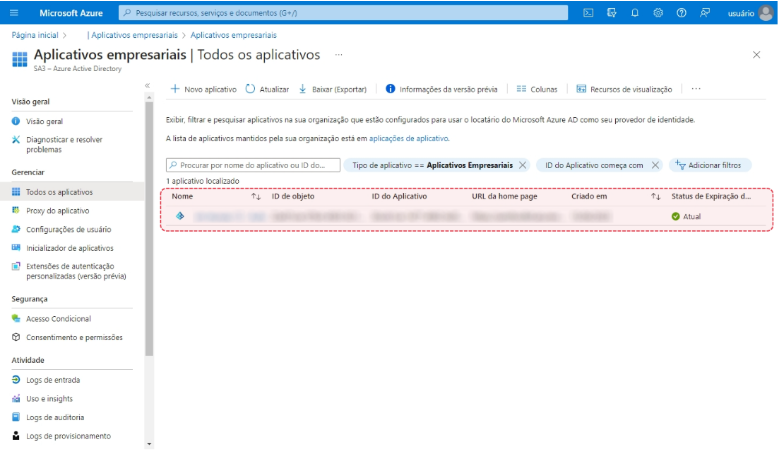Click the Microsoft Azure home title
779x453 pixels.
pyautogui.click(x=71, y=13)
